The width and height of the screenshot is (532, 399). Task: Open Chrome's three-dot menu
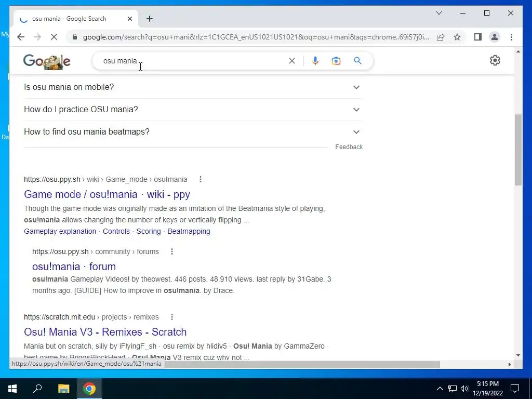pos(511,37)
